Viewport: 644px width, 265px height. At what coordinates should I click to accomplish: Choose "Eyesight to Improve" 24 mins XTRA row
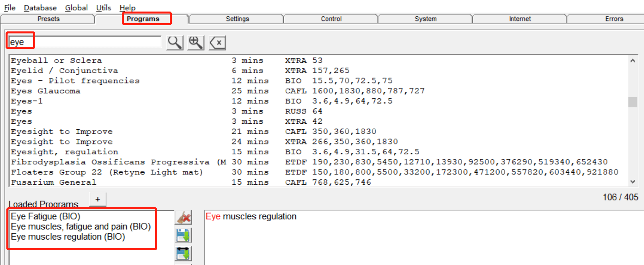(x=318, y=142)
